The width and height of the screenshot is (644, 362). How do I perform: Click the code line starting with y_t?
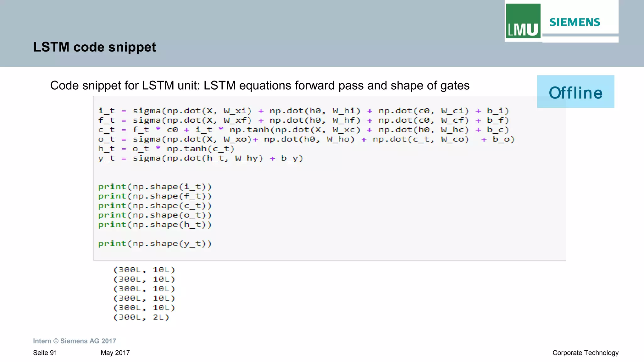coord(201,158)
